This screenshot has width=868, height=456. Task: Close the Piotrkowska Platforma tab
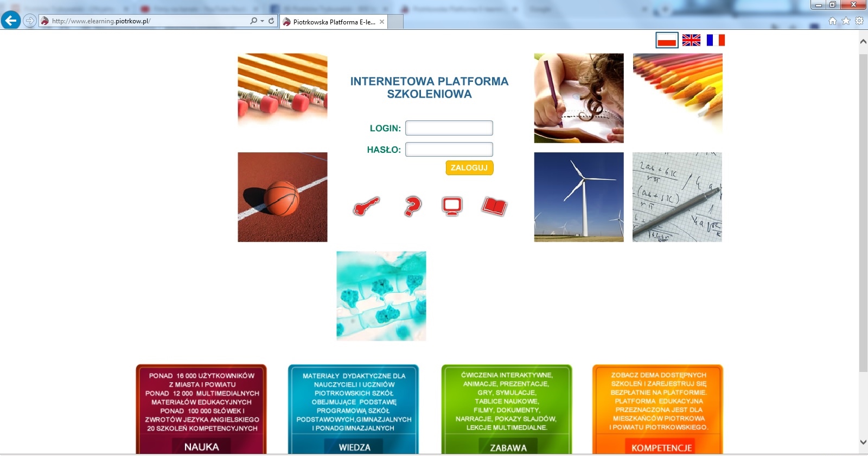pos(382,22)
